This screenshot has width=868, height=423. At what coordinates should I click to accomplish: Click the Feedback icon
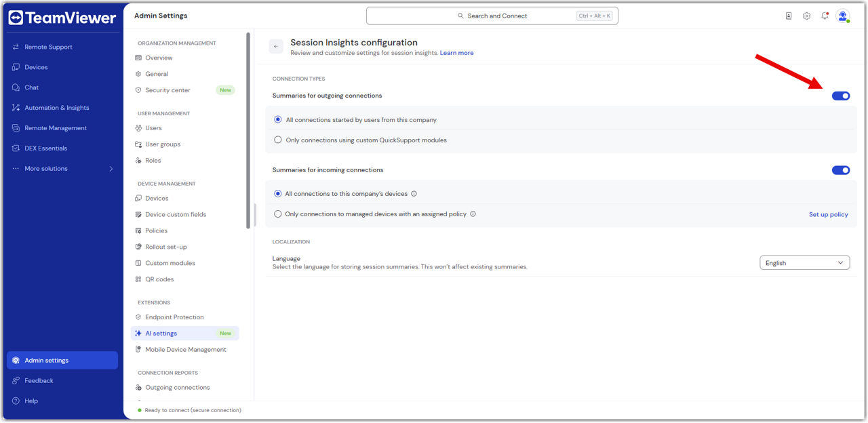click(x=16, y=381)
